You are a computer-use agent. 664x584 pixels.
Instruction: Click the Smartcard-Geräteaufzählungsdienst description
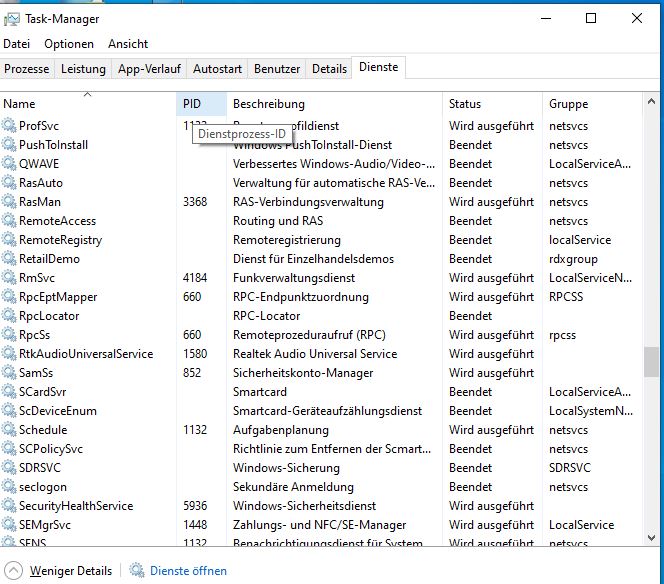pos(327,411)
